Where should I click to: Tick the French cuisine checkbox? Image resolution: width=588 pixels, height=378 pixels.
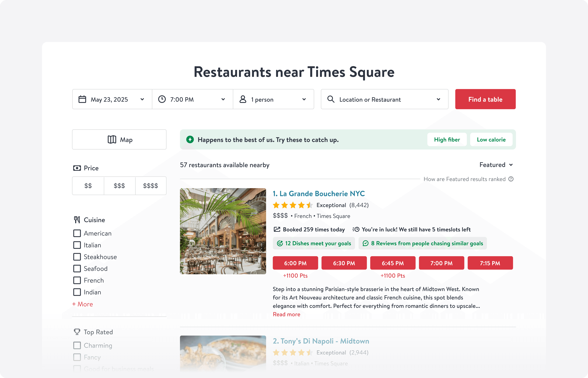click(x=77, y=280)
